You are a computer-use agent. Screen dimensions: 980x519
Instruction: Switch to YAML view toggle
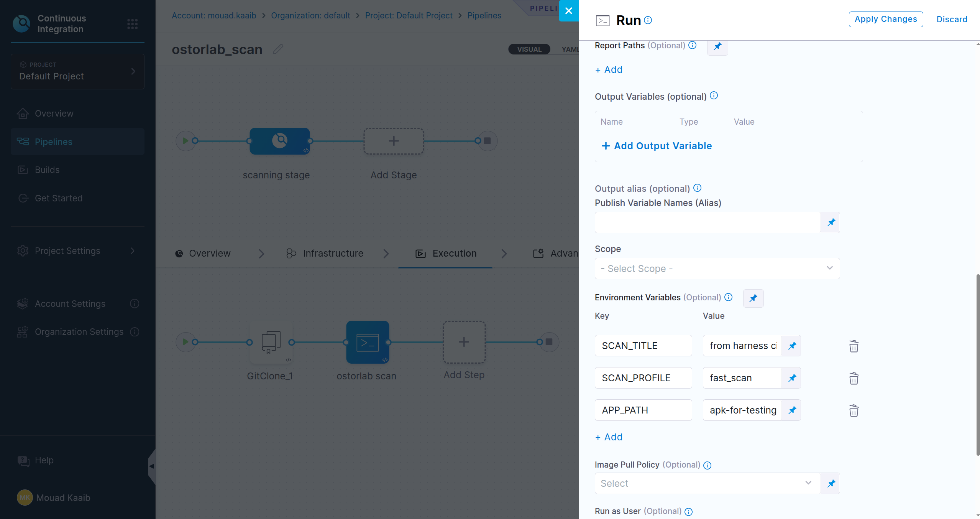click(570, 49)
